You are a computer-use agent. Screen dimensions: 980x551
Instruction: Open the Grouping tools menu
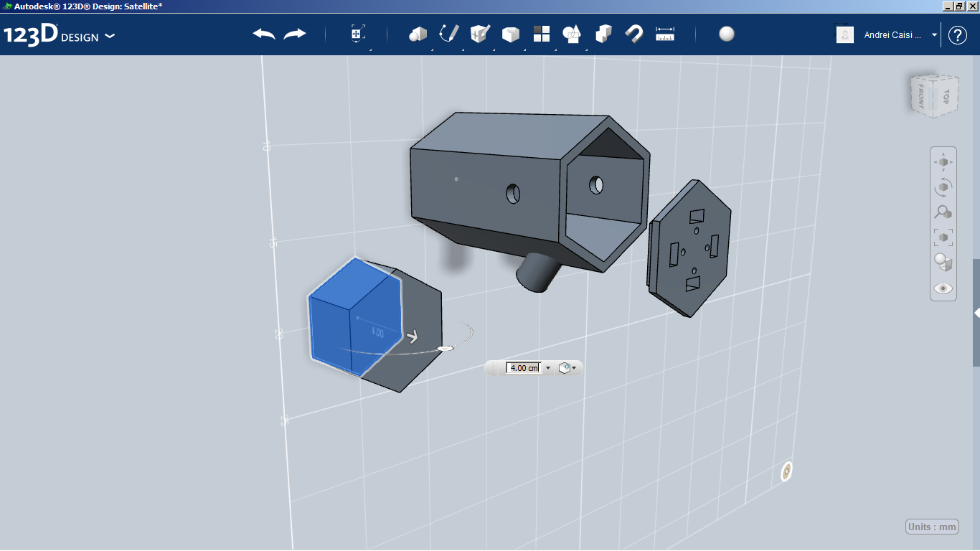573,34
